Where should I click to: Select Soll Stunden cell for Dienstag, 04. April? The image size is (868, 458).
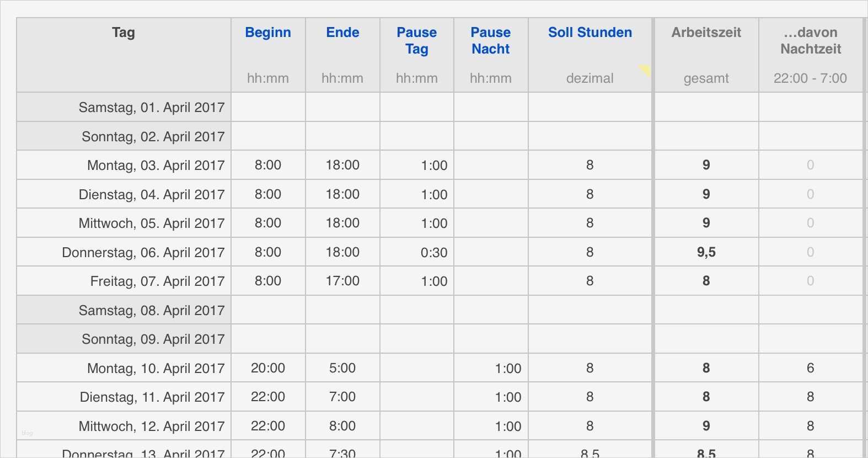[x=590, y=194]
